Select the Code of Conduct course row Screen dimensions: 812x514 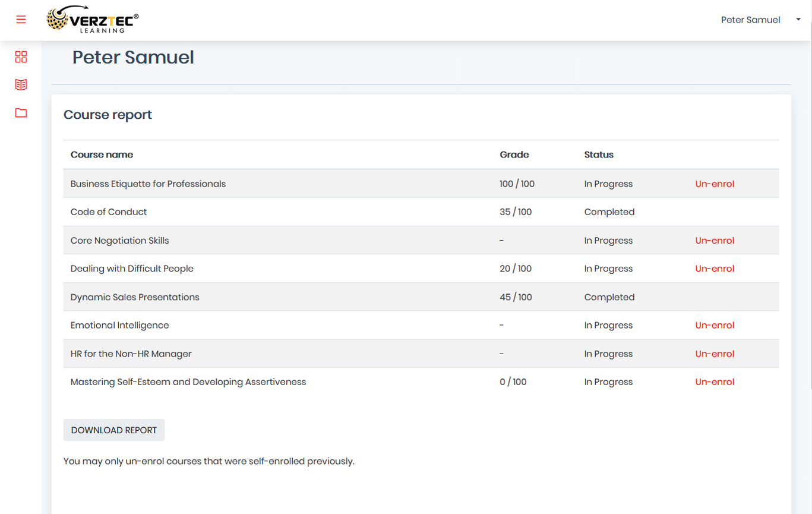click(x=109, y=212)
